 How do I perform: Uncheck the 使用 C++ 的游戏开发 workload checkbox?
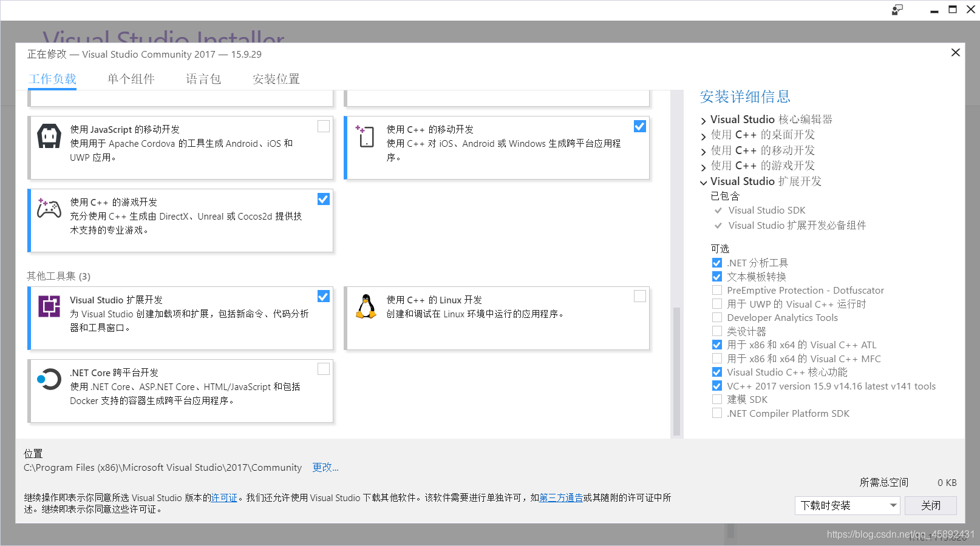pos(324,198)
